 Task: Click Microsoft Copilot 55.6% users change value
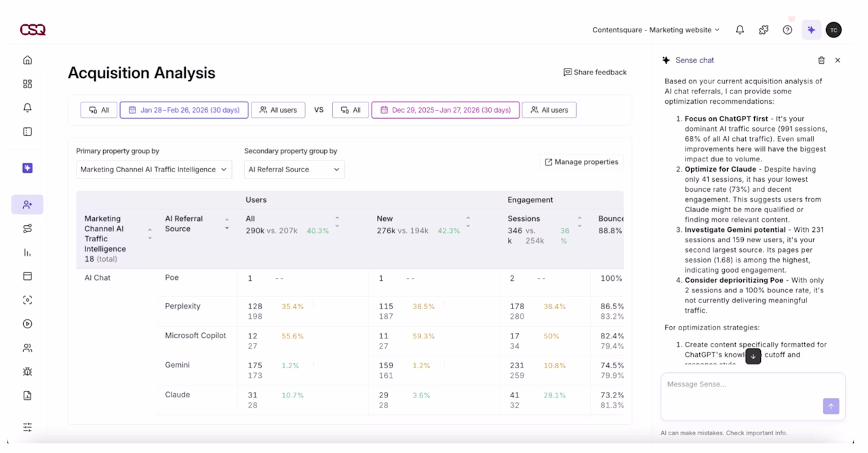292,336
